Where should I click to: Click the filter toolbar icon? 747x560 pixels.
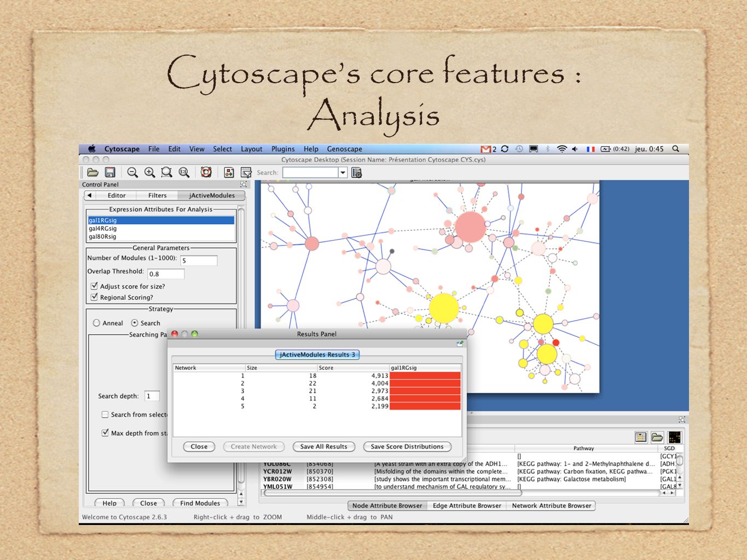(246, 172)
